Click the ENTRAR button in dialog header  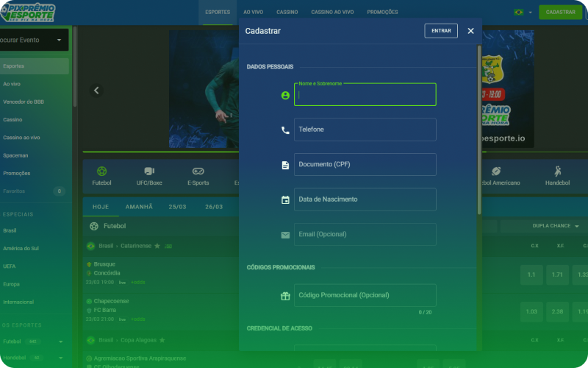point(441,31)
